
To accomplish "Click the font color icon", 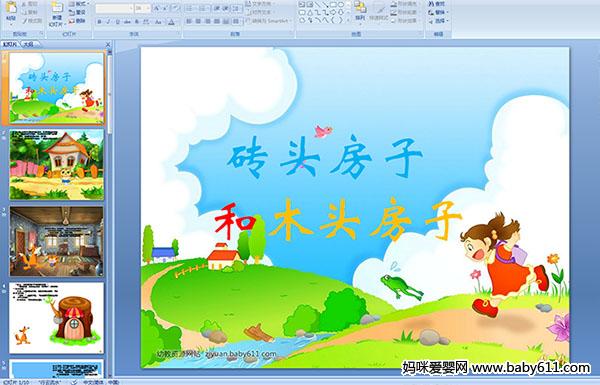I will [x=171, y=22].
